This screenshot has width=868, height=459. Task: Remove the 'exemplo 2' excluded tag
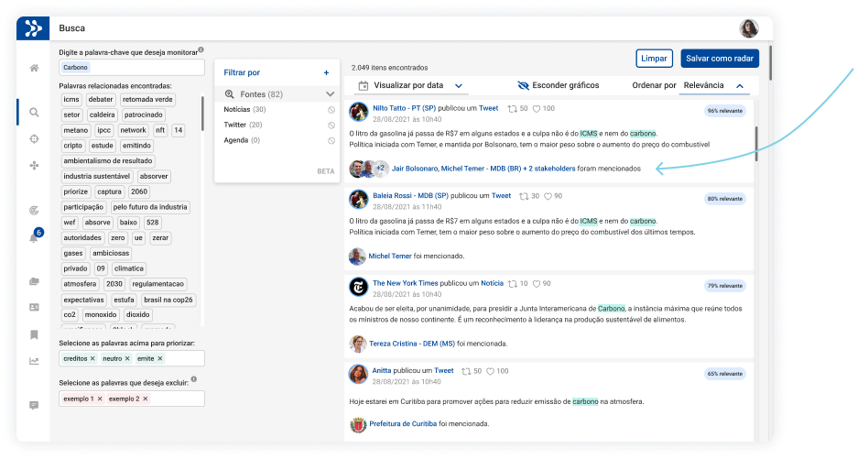pos(146,399)
